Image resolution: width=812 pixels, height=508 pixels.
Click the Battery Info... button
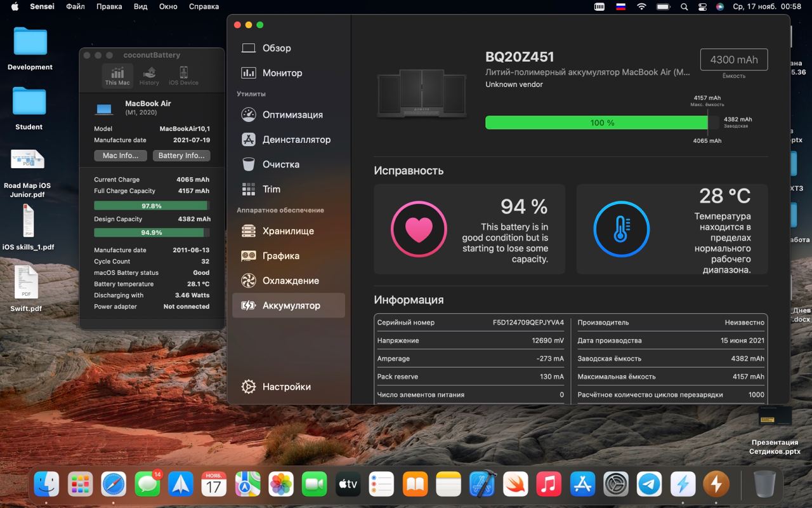181,156
